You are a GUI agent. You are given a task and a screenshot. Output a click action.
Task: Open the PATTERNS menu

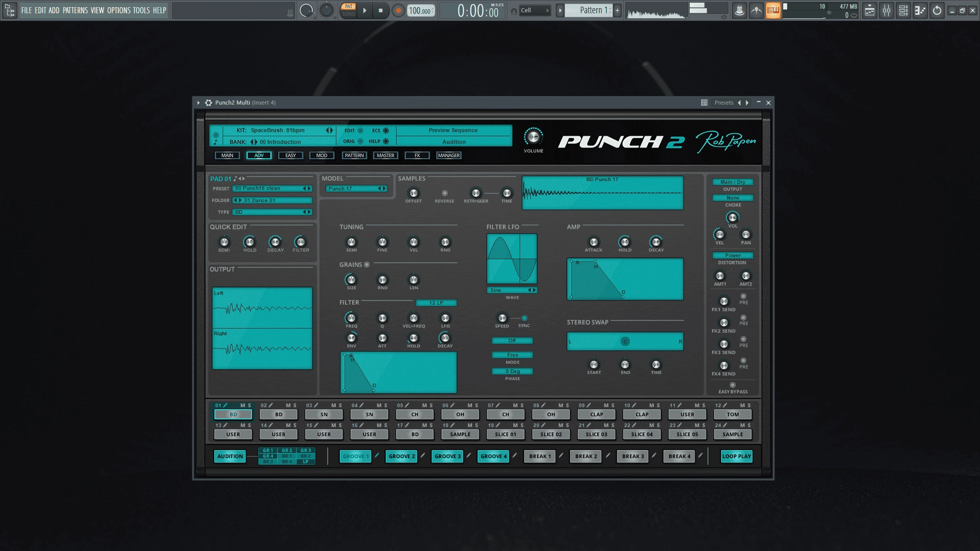(x=76, y=10)
